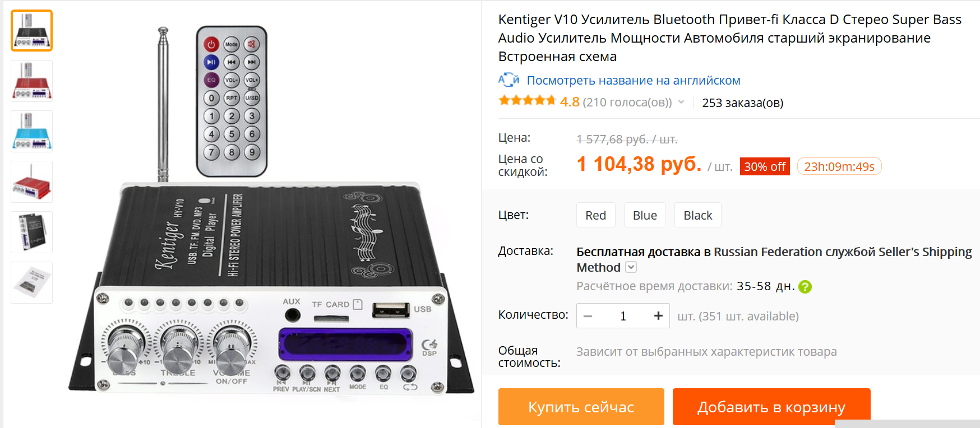
Task: Increase quantity with the plus button
Action: click(658, 316)
